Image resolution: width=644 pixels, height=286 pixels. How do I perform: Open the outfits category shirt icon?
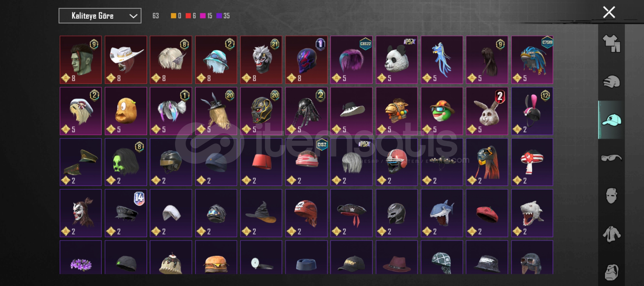[x=611, y=43]
